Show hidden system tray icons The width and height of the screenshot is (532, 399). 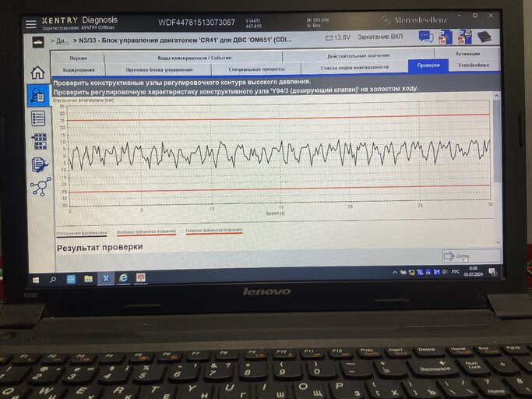[x=395, y=272]
